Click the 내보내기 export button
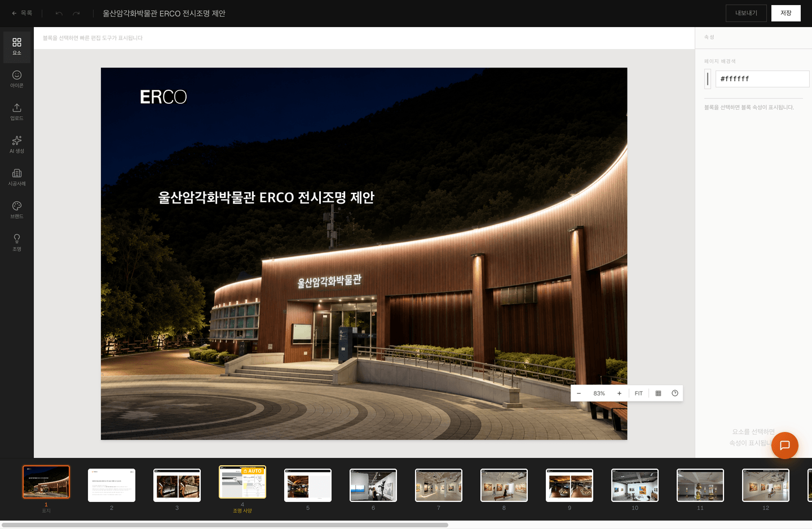812x529 pixels. pyautogui.click(x=746, y=13)
